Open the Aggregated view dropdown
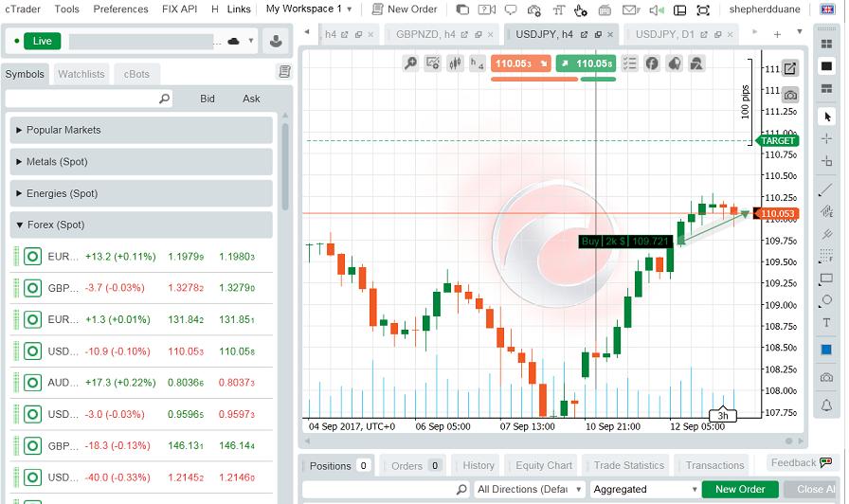Screen dimensions: 849x504 pyautogui.click(x=645, y=490)
